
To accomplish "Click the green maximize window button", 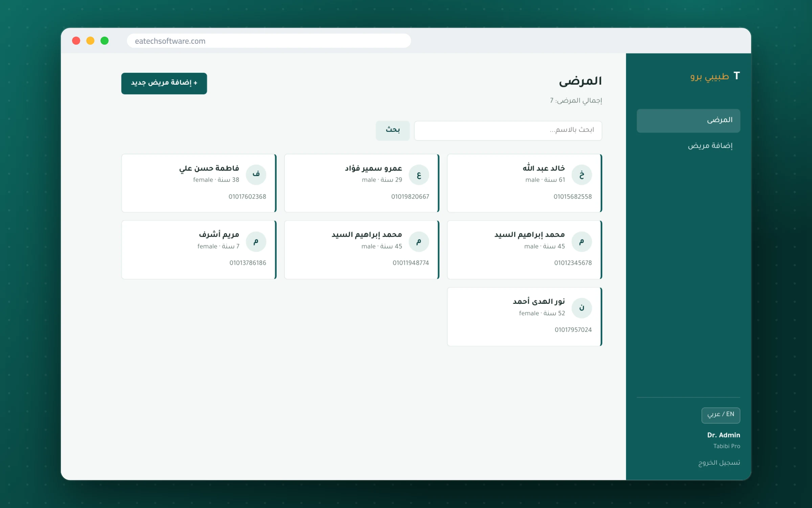I will (105, 41).
